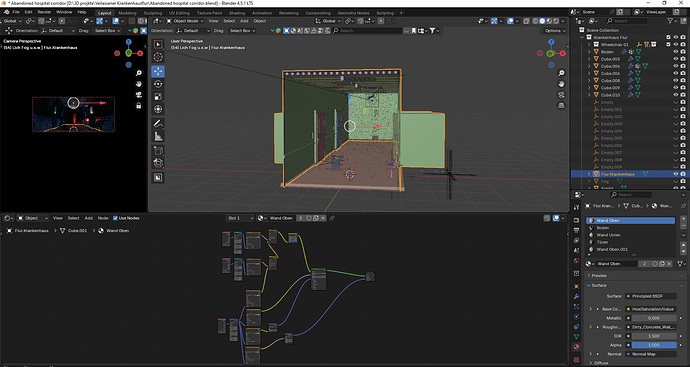Expand the Boden item in the outliner

[589, 51]
